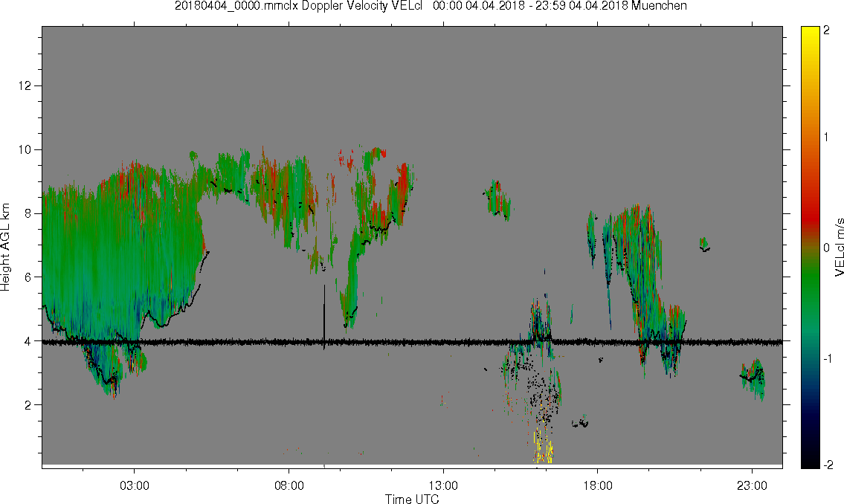Click the '23:00' time axis label
This screenshot has width=844, height=504.
pos(752,485)
